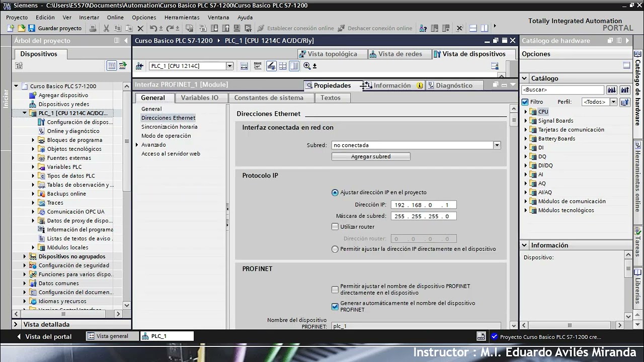Click catalog search down icon
Screen dimensions: 644x362
point(612,90)
